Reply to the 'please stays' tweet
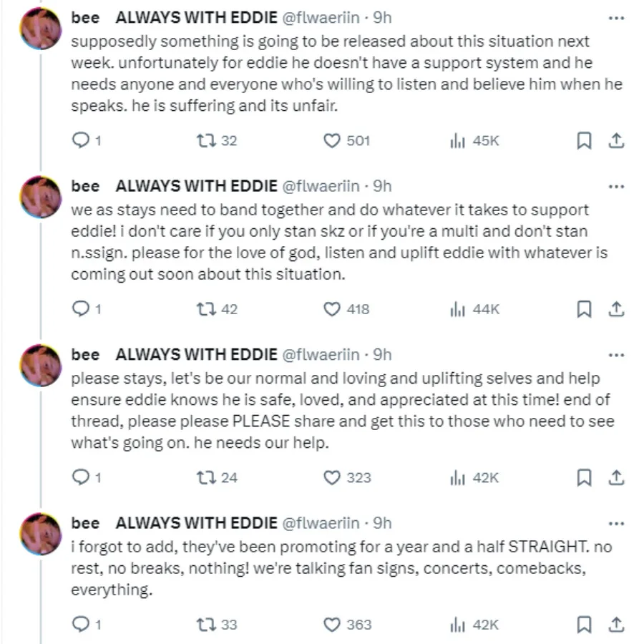Viewport: 644px width, 644px height. pos(81,477)
